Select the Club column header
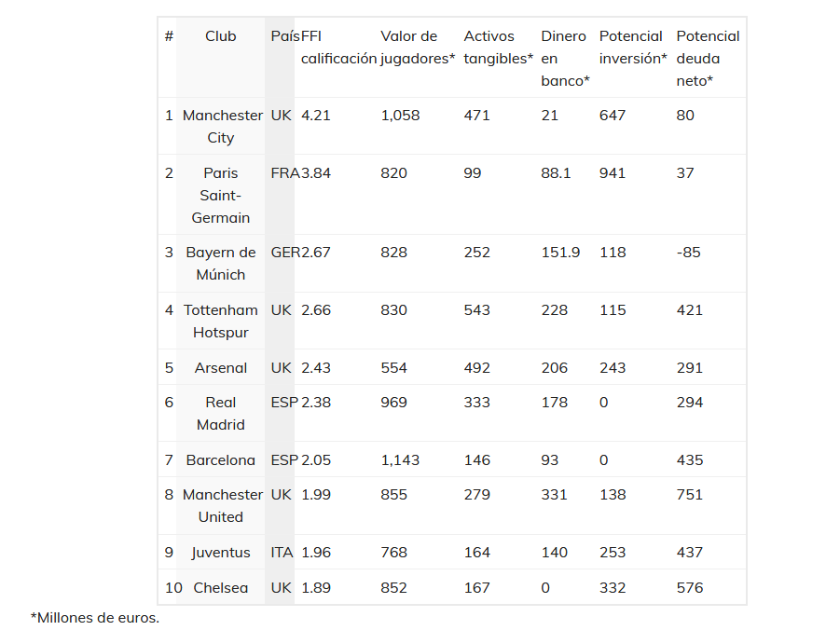The height and width of the screenshot is (644, 826). [x=220, y=36]
